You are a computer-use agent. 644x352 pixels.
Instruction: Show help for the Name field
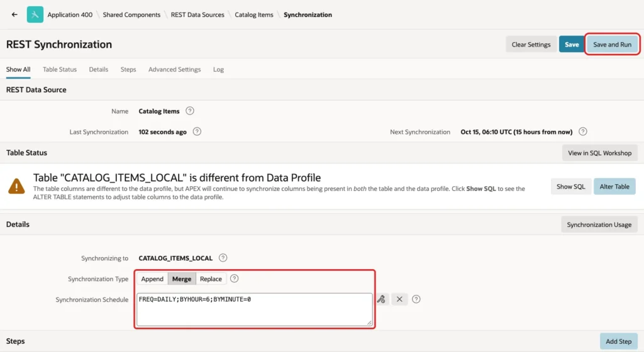pyautogui.click(x=190, y=111)
